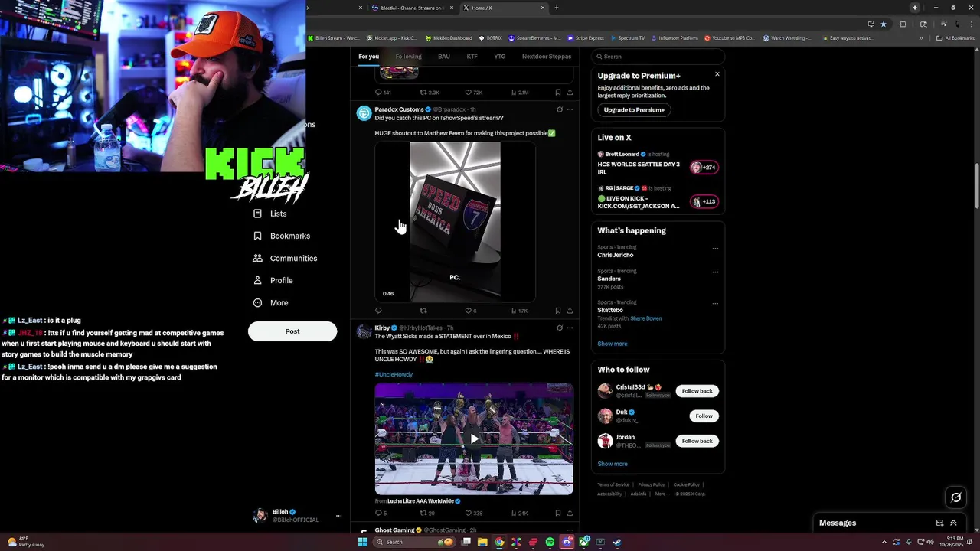
Task: Open Brett Leonard's HCS Worlds live stream
Action: 658,163
